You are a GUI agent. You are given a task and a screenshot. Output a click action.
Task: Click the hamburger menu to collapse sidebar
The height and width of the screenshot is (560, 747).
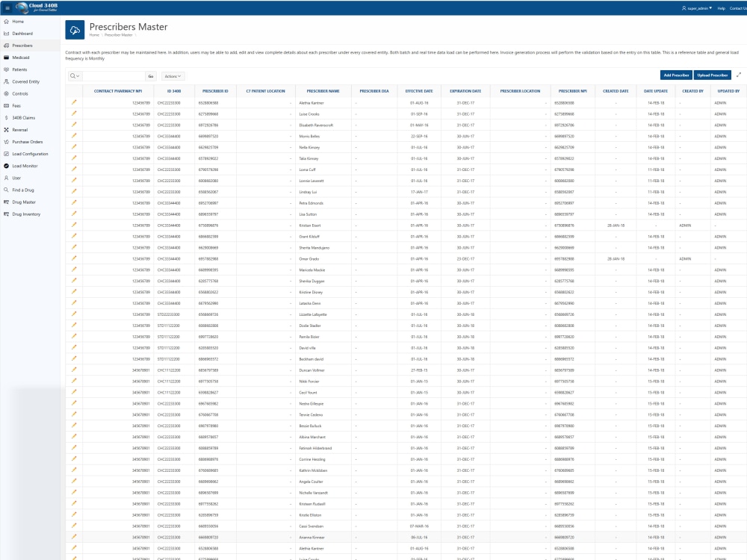coord(8,7)
